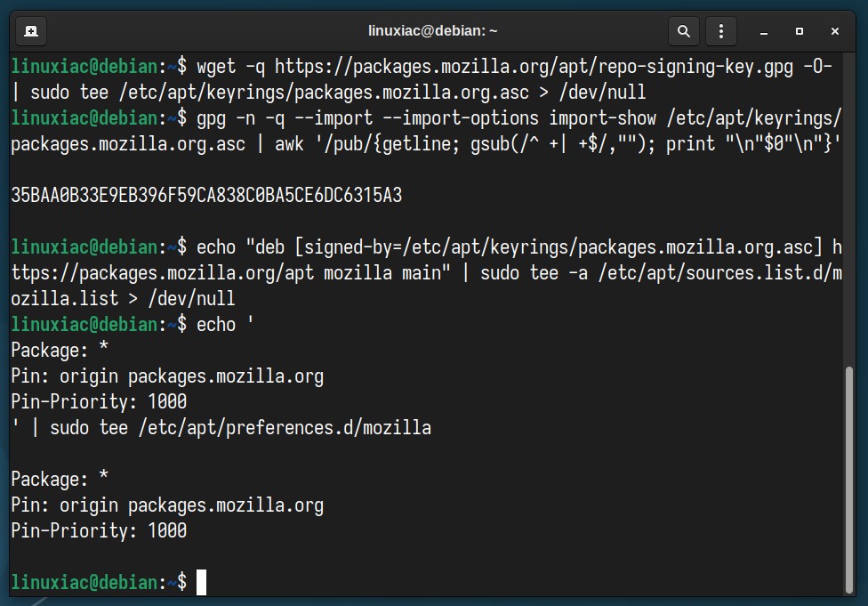The image size is (868, 606).
Task: Click the first 'Package: *' line
Action: pos(60,350)
